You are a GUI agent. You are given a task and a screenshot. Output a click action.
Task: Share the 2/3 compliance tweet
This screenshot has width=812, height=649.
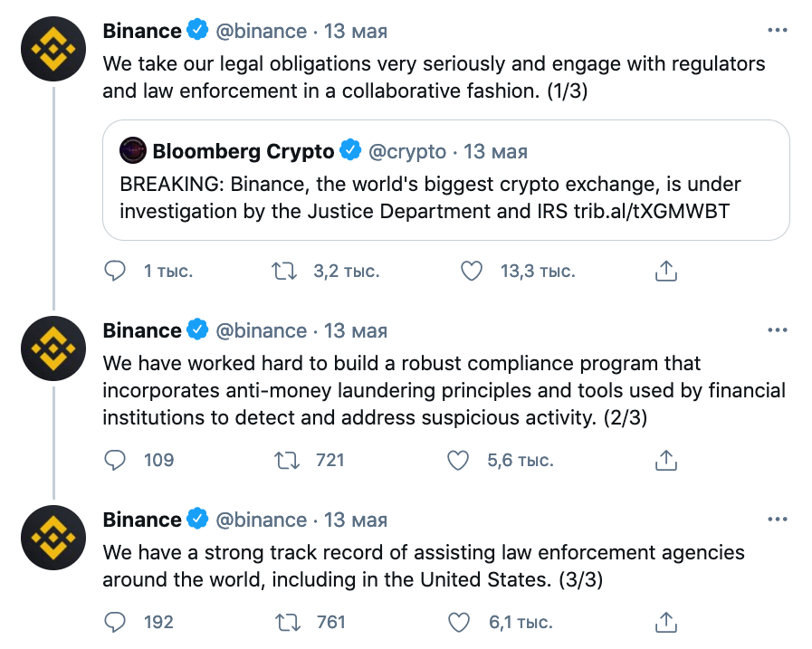(x=666, y=460)
